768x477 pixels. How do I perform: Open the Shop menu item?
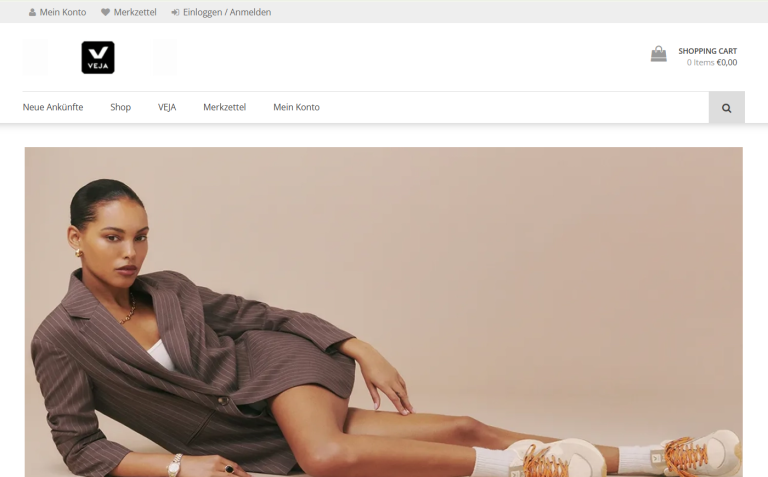pyautogui.click(x=120, y=107)
